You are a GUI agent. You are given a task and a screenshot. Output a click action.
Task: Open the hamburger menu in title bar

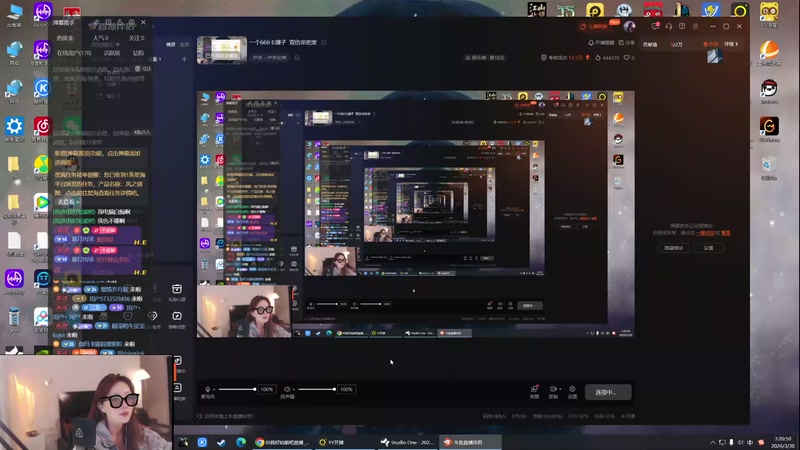click(x=695, y=26)
